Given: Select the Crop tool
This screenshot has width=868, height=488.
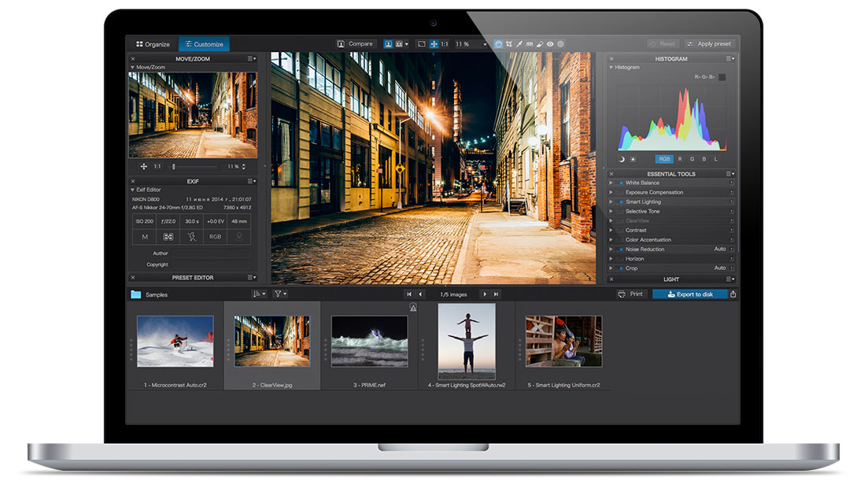Looking at the screenshot, I should pos(509,44).
